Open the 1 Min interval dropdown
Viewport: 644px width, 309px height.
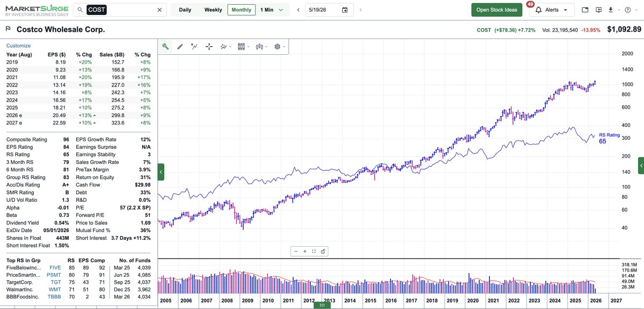[x=272, y=10]
